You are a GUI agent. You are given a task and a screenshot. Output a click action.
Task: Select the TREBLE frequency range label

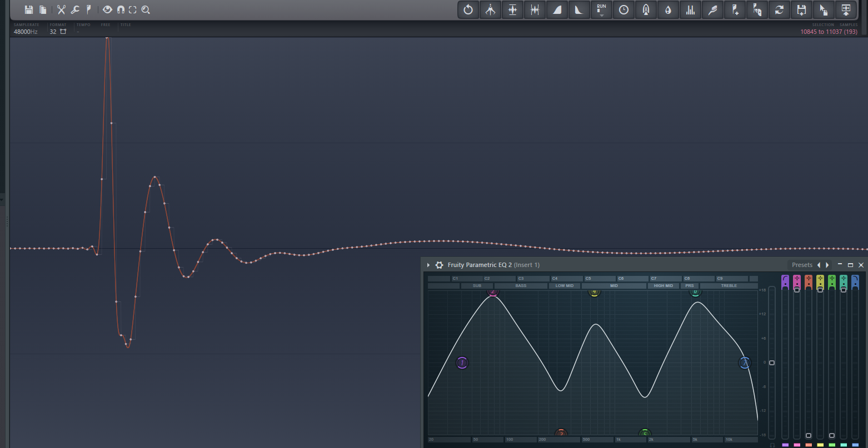[x=729, y=286]
